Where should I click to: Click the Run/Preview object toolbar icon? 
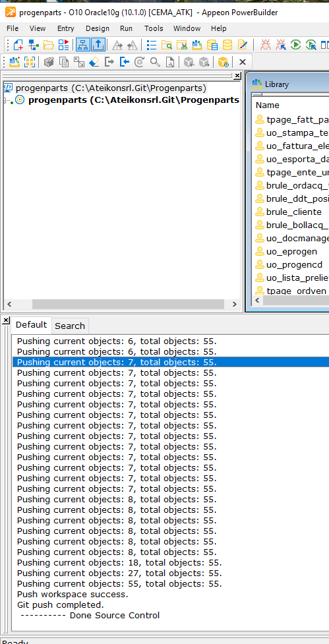[64, 44]
